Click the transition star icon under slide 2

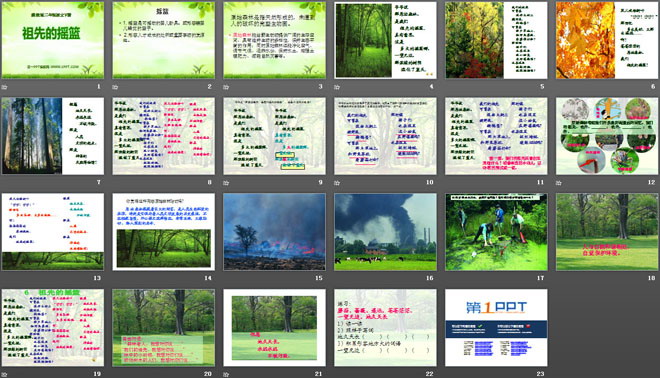[x=115, y=87]
